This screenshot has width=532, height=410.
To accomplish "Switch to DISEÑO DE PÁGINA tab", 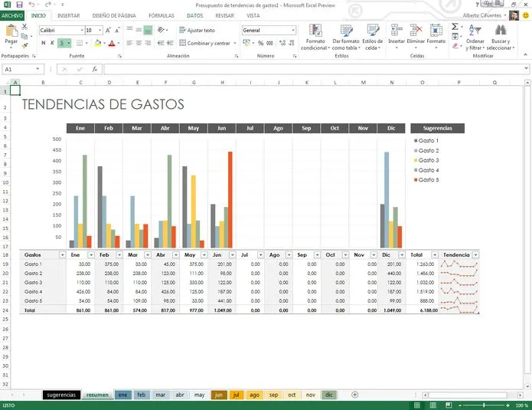I will click(x=114, y=15).
